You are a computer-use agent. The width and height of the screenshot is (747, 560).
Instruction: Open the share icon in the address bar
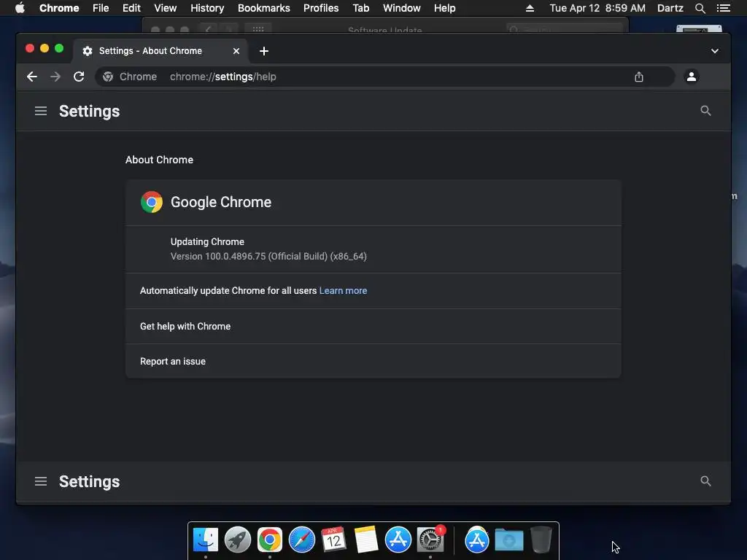[x=639, y=77]
